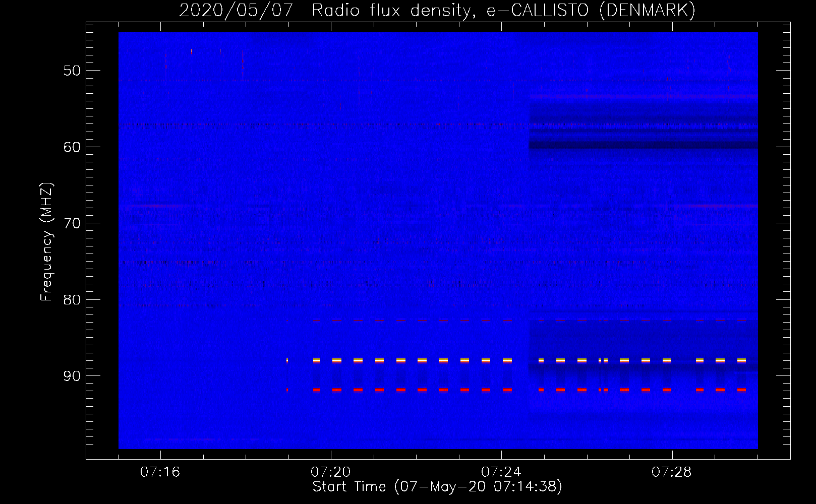This screenshot has width=816, height=504.
Task: Click the 07:24 time tick label
Action: [x=501, y=472]
